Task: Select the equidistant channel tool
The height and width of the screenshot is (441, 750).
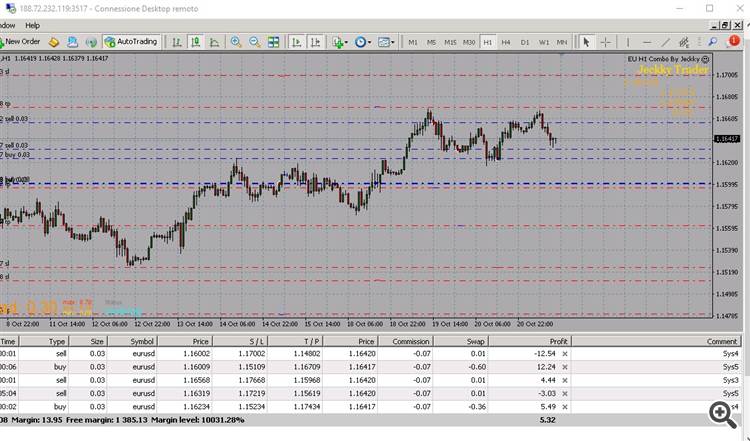Action: coord(684,42)
